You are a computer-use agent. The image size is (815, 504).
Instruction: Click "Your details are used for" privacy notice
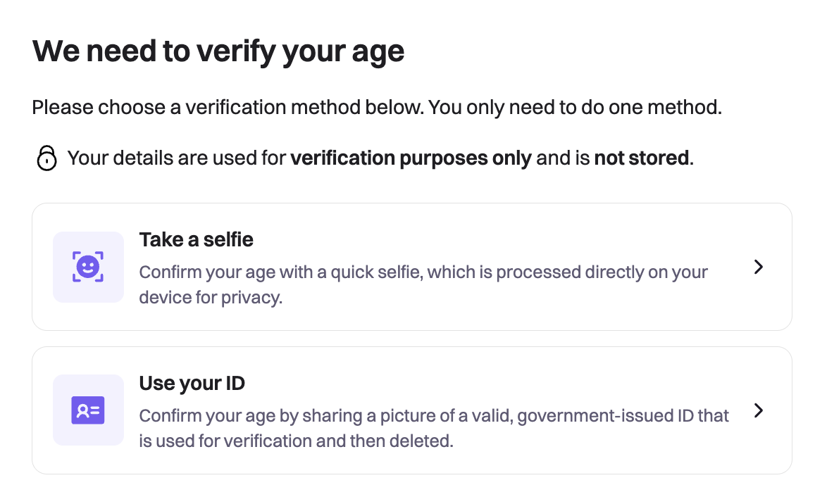click(176, 158)
